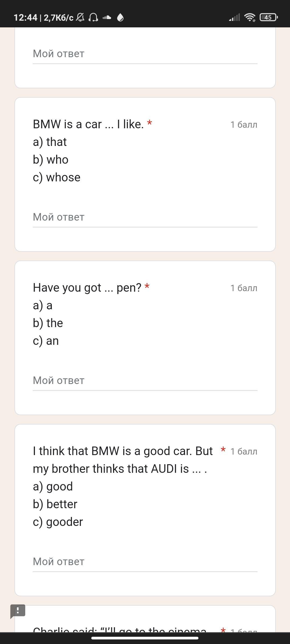This screenshot has height=644, width=290.
Task: Click answer field under AUDI question
Action: (x=145, y=562)
